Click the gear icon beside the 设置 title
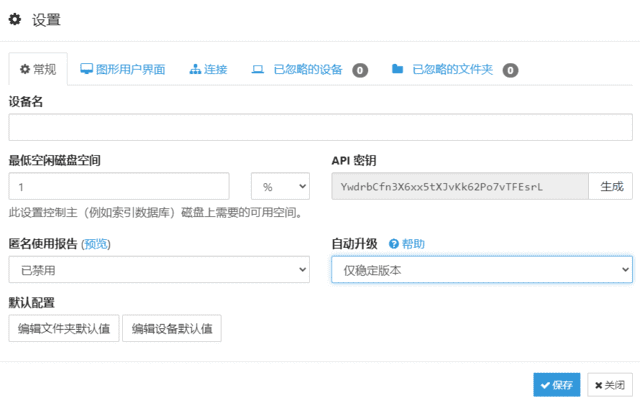This screenshot has width=640, height=403. [x=15, y=19]
